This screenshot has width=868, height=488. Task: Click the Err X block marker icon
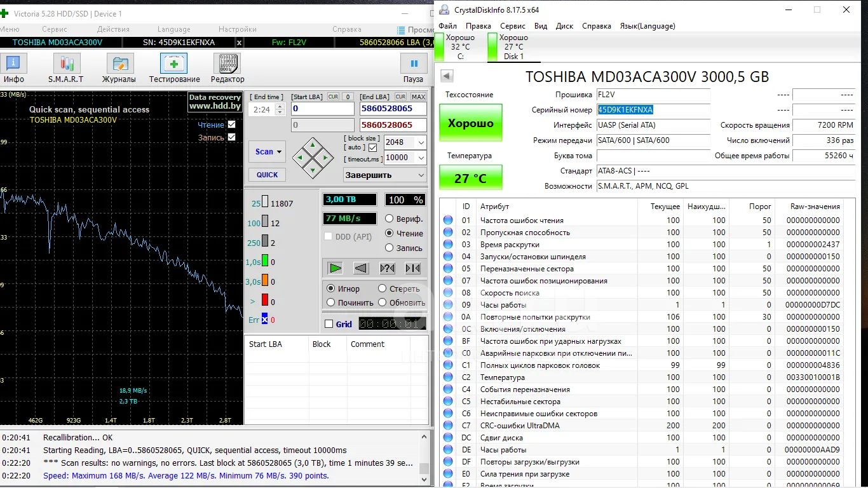pos(264,320)
